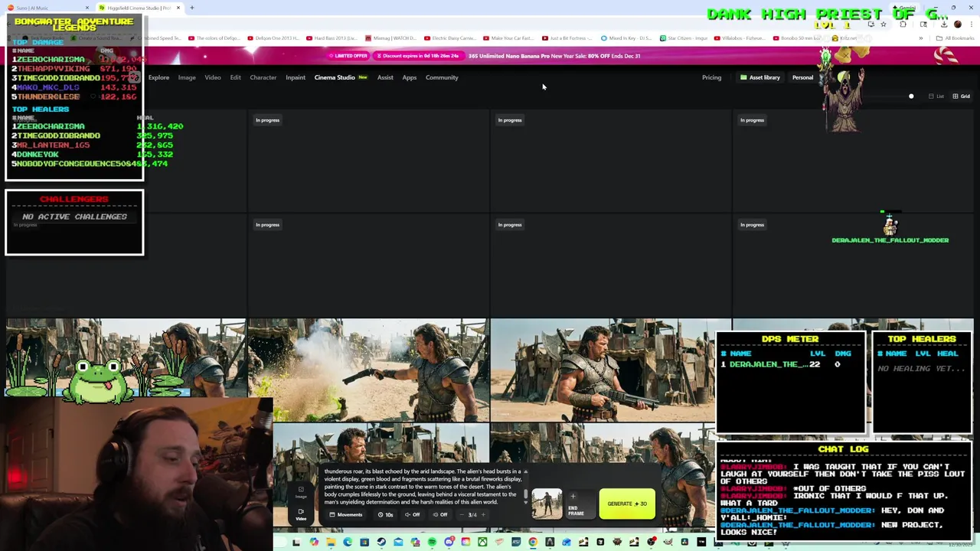Click the LIMITED OFFER banner badge

click(x=348, y=56)
